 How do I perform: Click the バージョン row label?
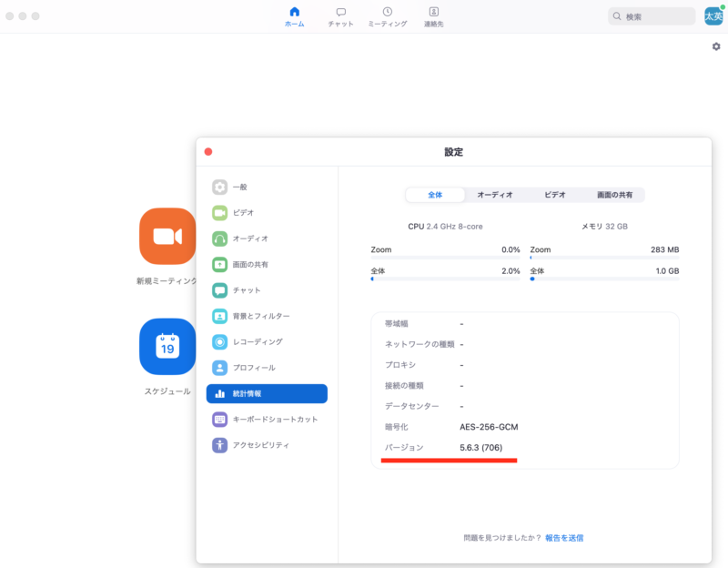(x=404, y=447)
